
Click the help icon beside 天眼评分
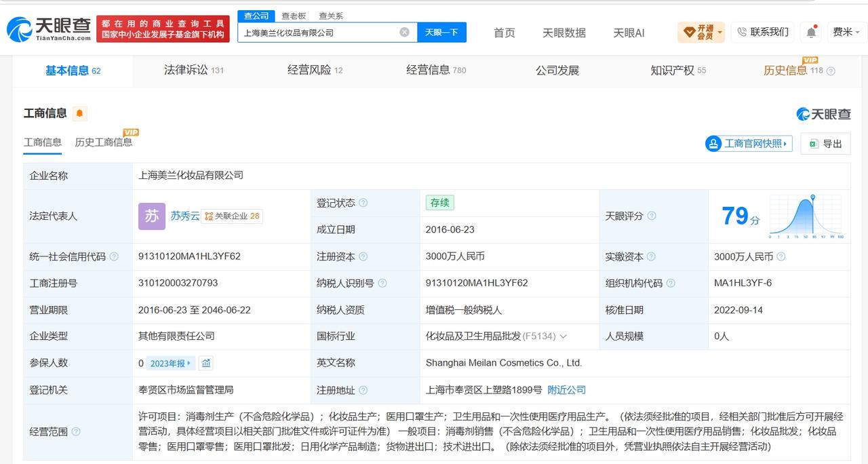tap(652, 216)
